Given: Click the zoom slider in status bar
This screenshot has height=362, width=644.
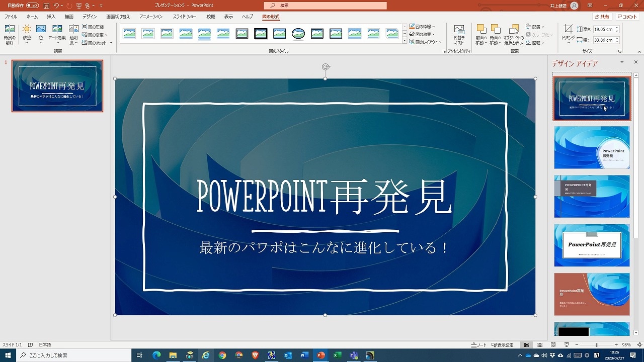Looking at the screenshot, I should click(597, 345).
